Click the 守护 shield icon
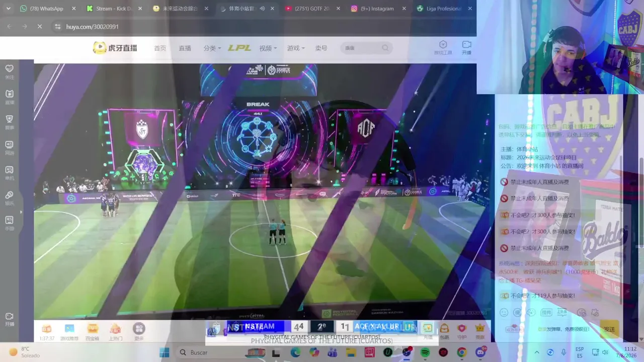 point(462,331)
